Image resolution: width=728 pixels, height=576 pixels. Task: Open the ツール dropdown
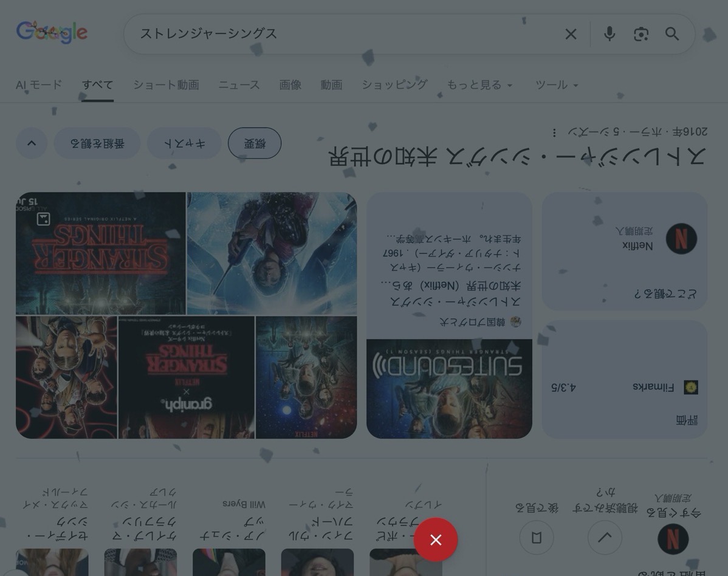pos(557,84)
